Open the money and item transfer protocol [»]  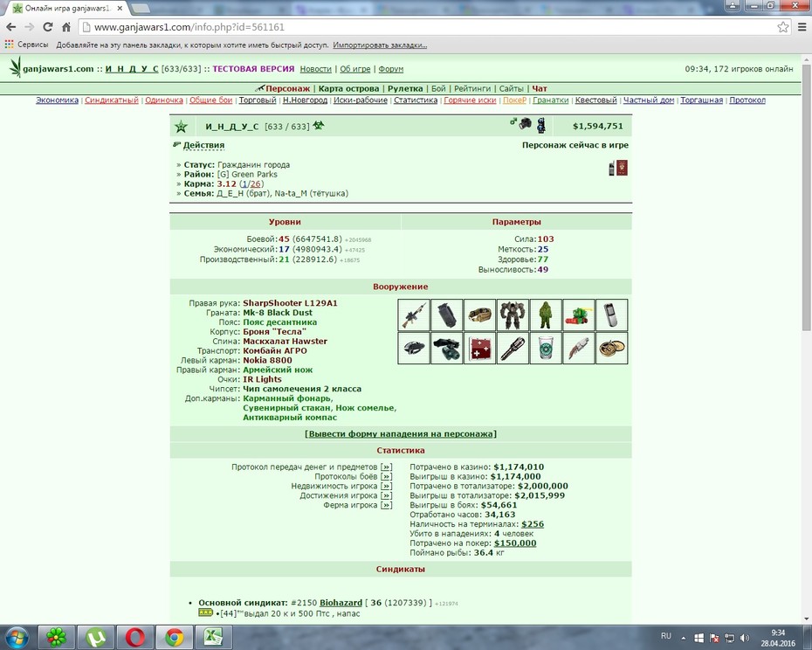coord(386,467)
